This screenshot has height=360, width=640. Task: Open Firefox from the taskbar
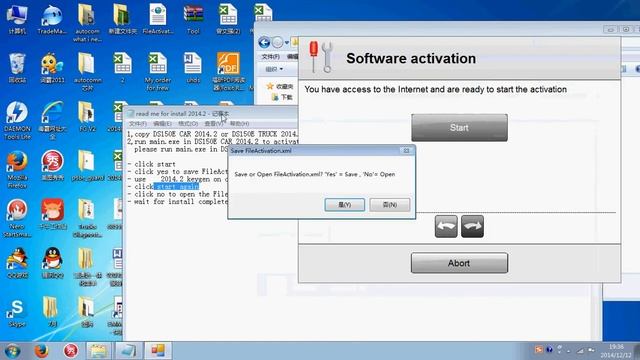(x=41, y=351)
